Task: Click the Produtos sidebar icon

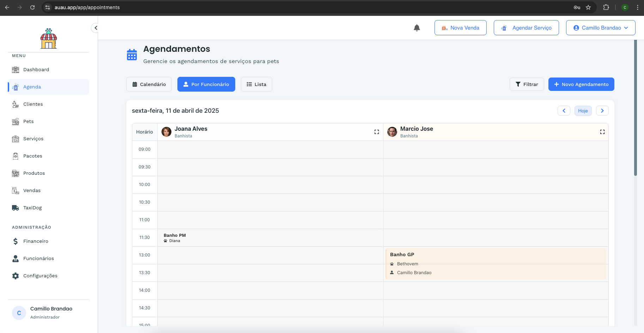Action: (16, 173)
